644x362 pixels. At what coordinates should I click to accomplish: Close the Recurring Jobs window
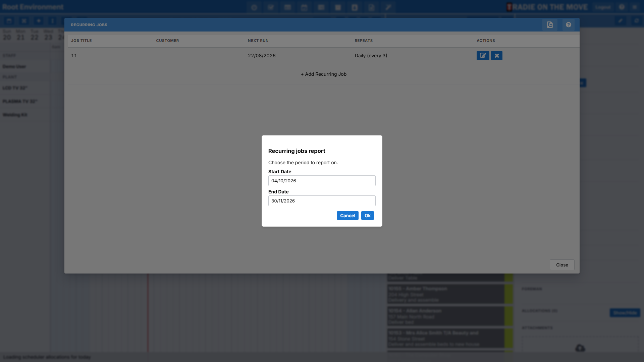(562, 265)
